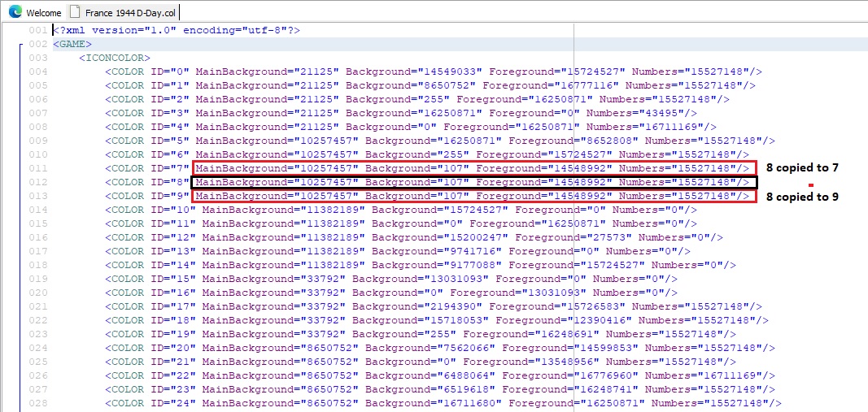
Task: Click Foreground="13548956" on the ID="21" line
Action: 532,362
